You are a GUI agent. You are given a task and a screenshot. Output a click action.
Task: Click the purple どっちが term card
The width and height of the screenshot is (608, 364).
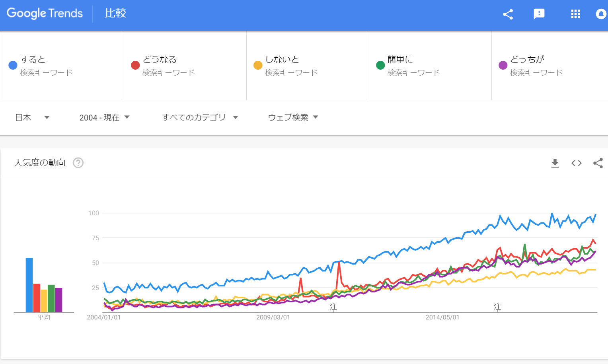pos(549,66)
